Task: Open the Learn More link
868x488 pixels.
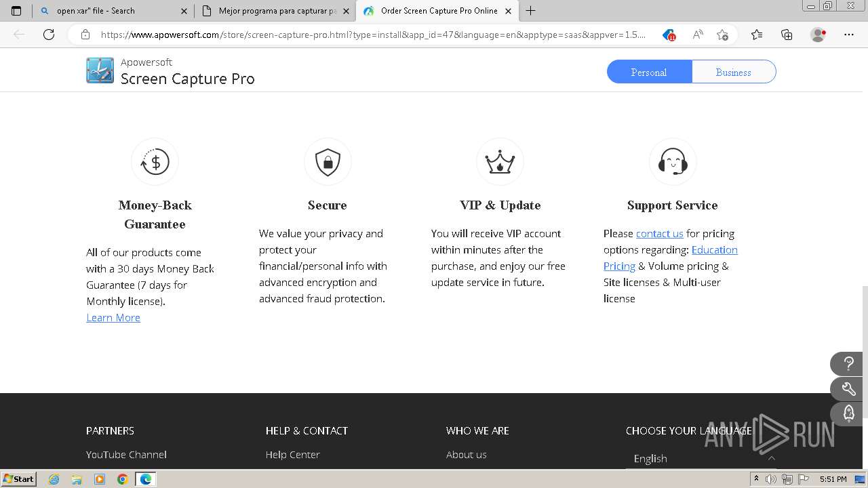Action: [x=113, y=318]
